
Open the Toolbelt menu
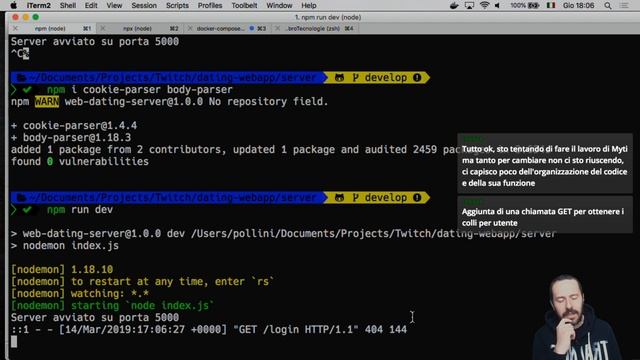(x=244, y=5)
